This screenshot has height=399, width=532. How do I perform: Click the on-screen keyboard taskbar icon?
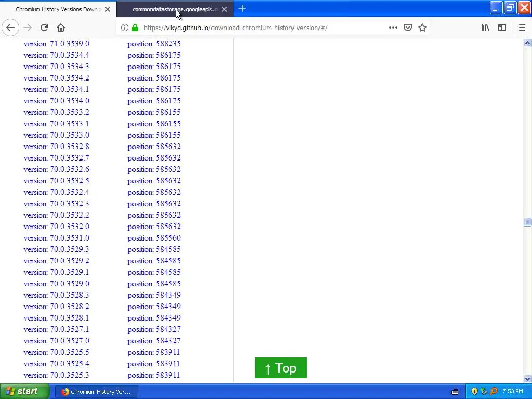point(455,392)
